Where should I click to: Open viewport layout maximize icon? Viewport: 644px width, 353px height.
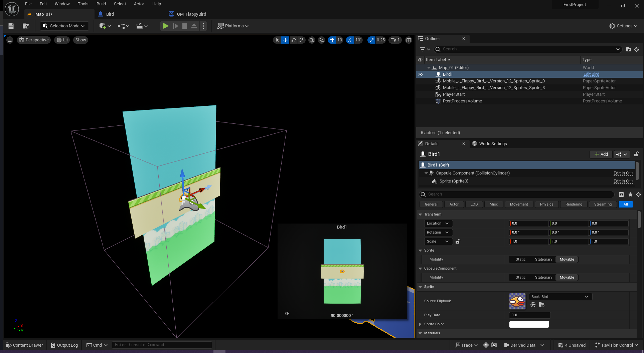coord(409,40)
